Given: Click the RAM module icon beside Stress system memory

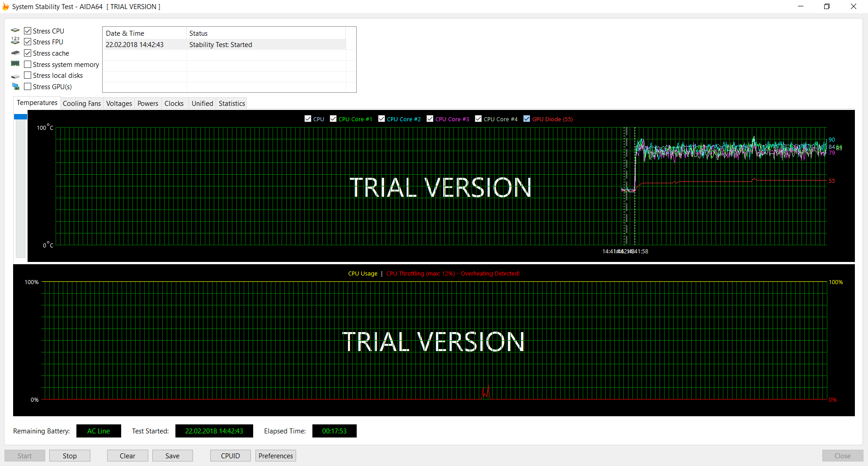Looking at the screenshot, I should (x=15, y=64).
